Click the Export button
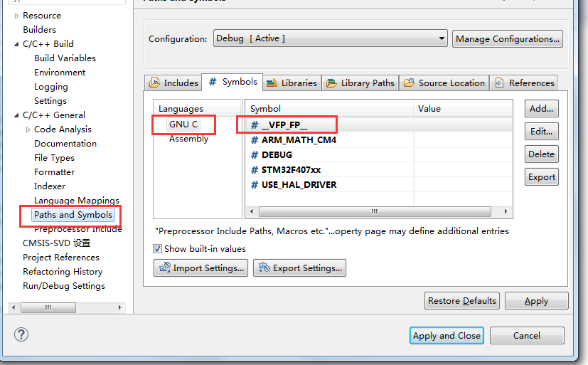The width and height of the screenshot is (588, 365). 542,177
